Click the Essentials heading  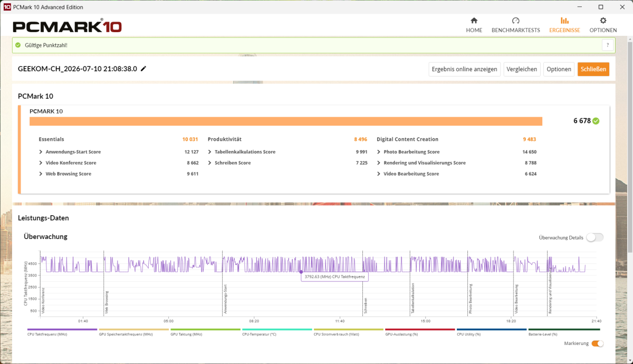coord(51,139)
